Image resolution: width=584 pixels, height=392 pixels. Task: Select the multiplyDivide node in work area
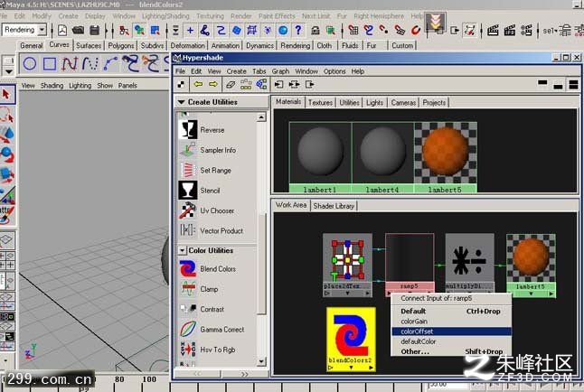click(x=470, y=263)
